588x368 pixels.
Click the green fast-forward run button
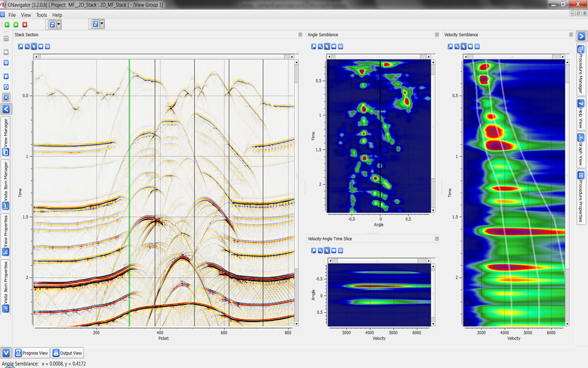click(x=16, y=24)
